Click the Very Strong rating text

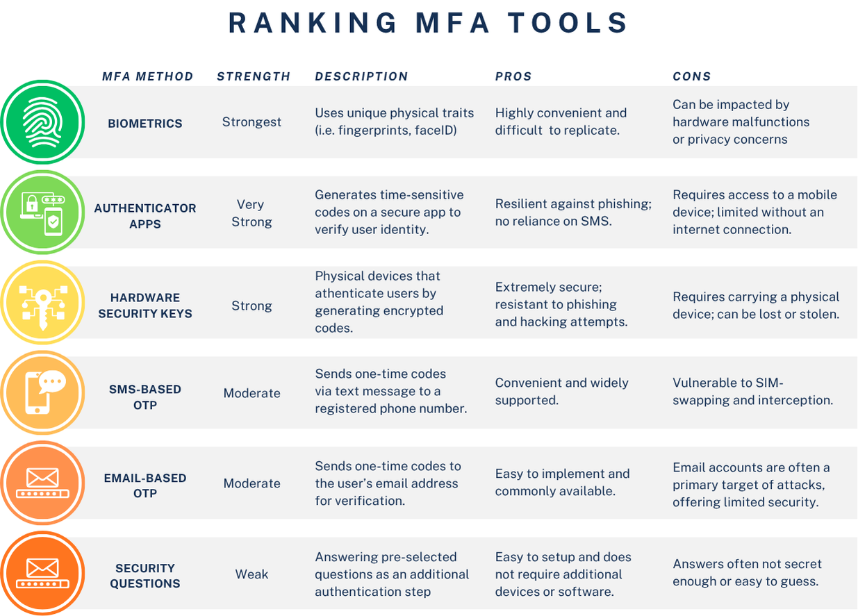251,213
